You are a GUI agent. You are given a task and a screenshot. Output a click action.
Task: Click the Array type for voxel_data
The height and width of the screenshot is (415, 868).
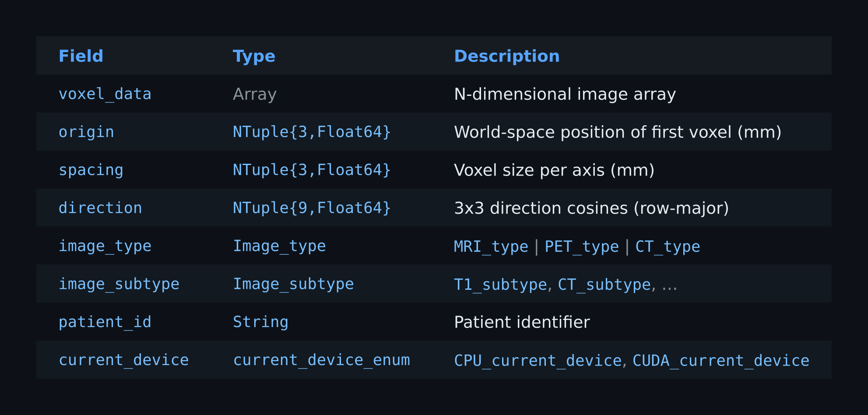pos(255,94)
